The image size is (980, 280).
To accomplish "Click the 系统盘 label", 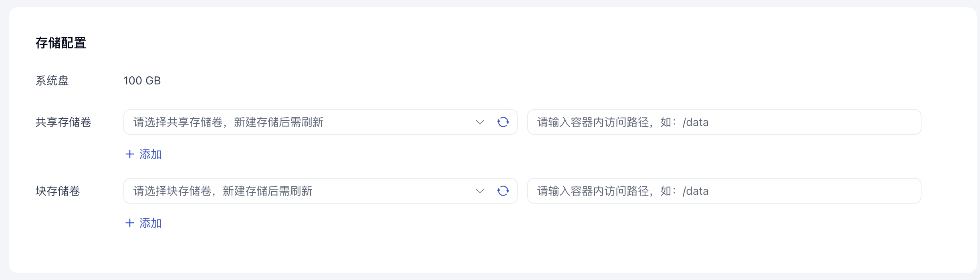I will [x=52, y=80].
